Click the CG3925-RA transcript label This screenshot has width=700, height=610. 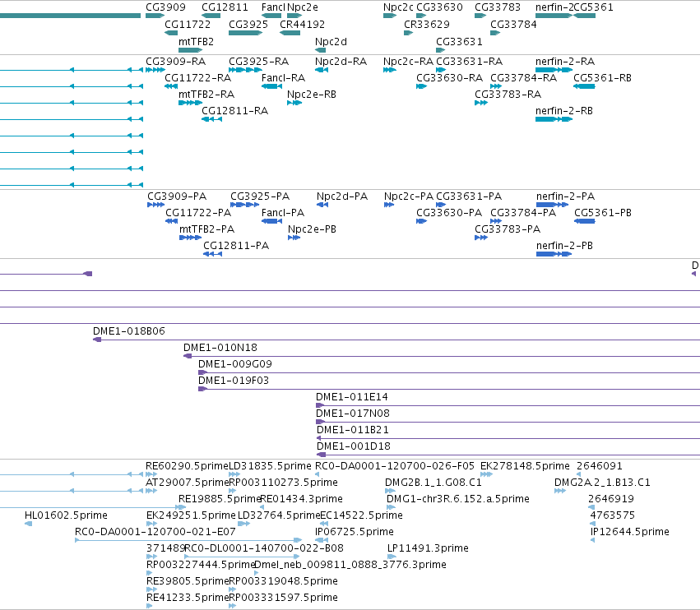[258, 61]
